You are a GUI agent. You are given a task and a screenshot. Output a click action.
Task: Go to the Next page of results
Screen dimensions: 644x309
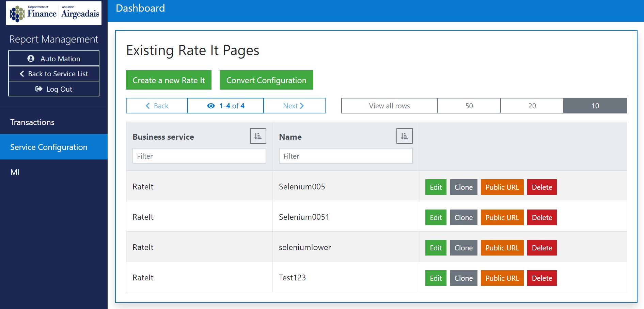[295, 106]
